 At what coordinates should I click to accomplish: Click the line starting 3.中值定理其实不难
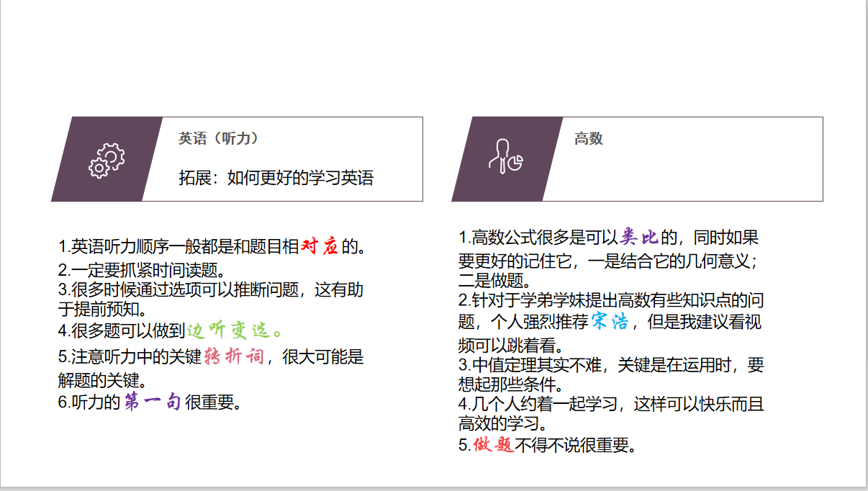coord(610,364)
